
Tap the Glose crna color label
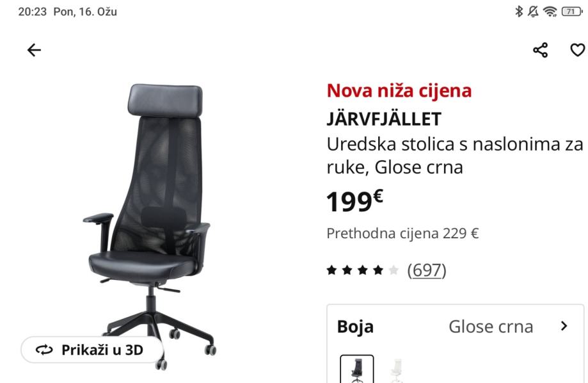click(491, 326)
